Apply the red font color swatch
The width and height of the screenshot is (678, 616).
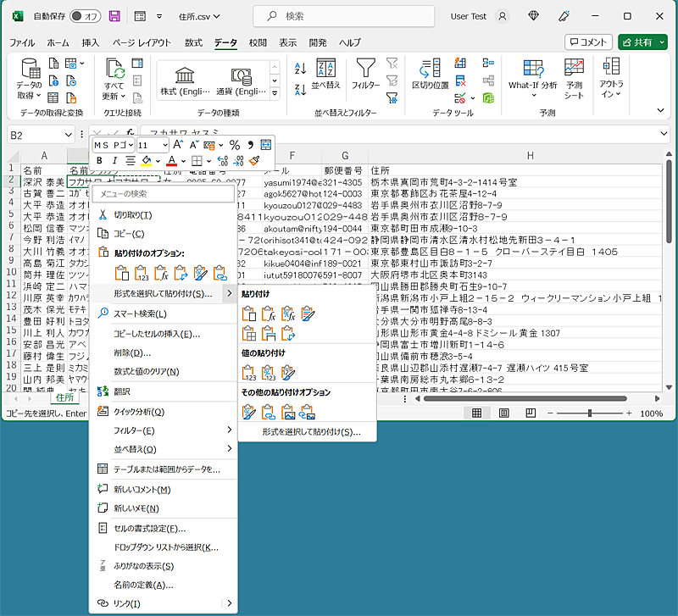[172, 161]
